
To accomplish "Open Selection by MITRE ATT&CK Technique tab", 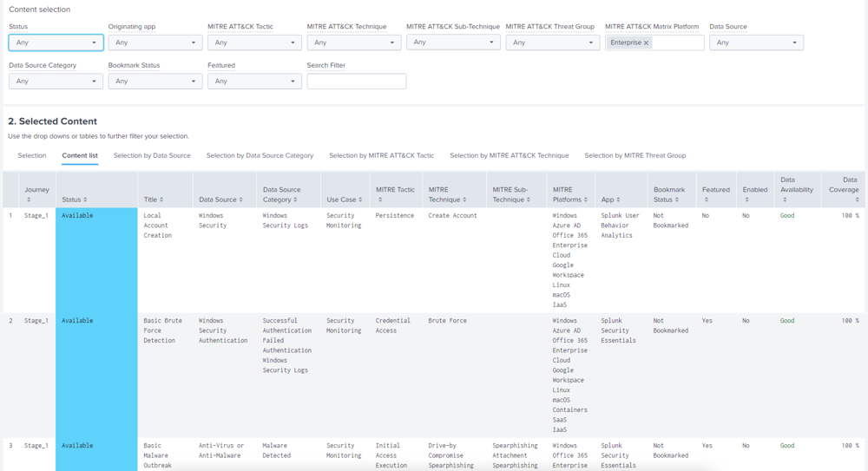I will coord(510,155).
